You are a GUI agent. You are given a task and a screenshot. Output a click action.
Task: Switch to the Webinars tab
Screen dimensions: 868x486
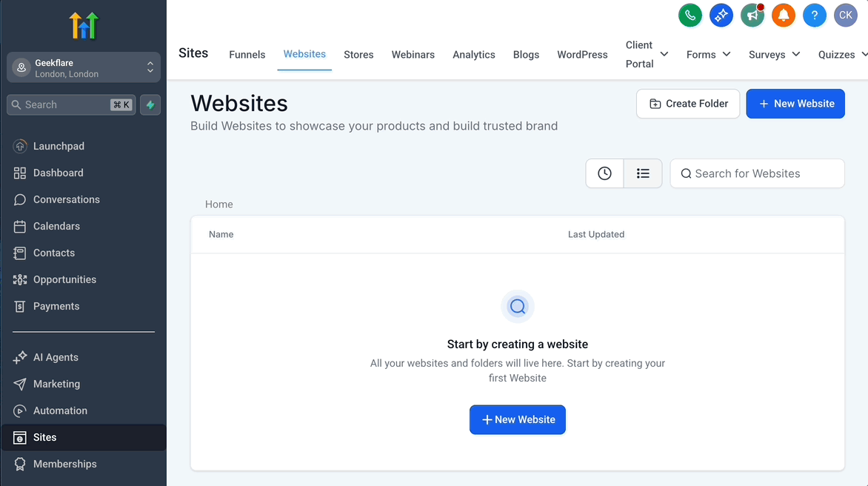point(413,54)
